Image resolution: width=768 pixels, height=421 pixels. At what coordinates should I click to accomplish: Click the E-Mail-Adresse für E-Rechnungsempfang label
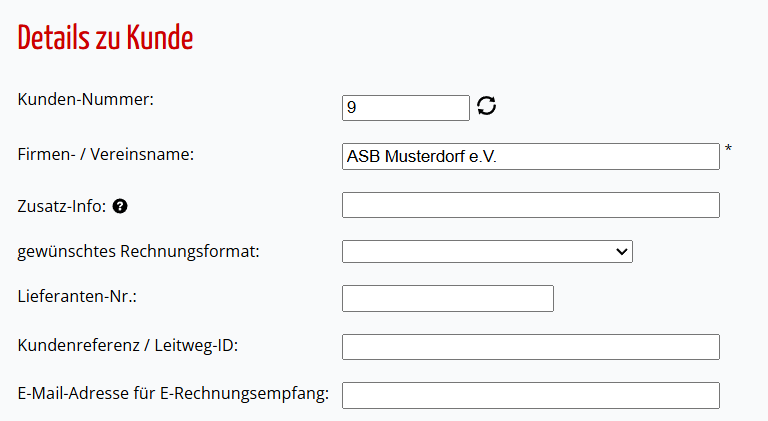click(173, 394)
